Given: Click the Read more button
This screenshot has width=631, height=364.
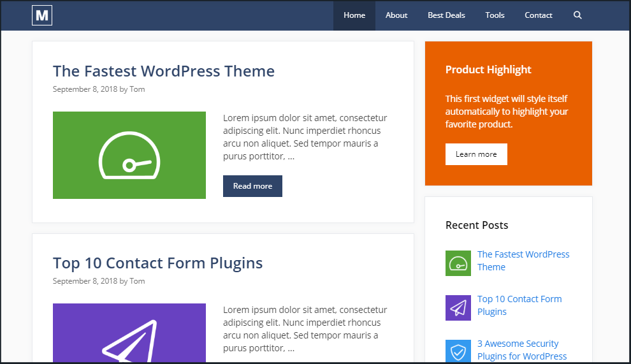Looking at the screenshot, I should pyautogui.click(x=253, y=186).
